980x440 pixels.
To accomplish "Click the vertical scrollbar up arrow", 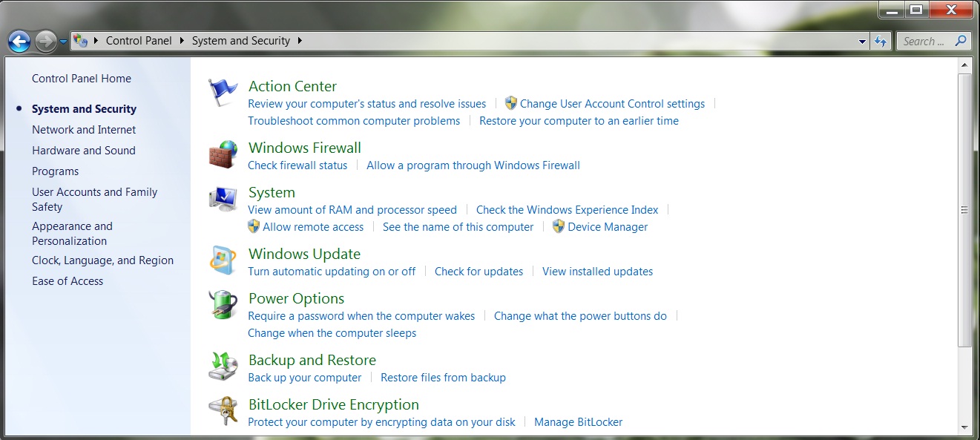I will point(966,65).
